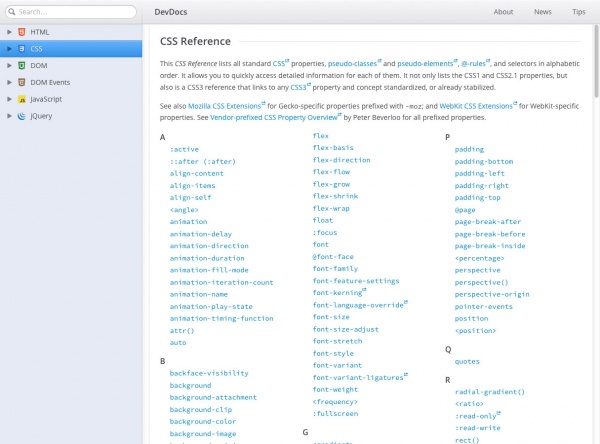Open the padding-bottom property link
Image resolution: width=600 pixels, height=444 pixels.
coord(484,161)
